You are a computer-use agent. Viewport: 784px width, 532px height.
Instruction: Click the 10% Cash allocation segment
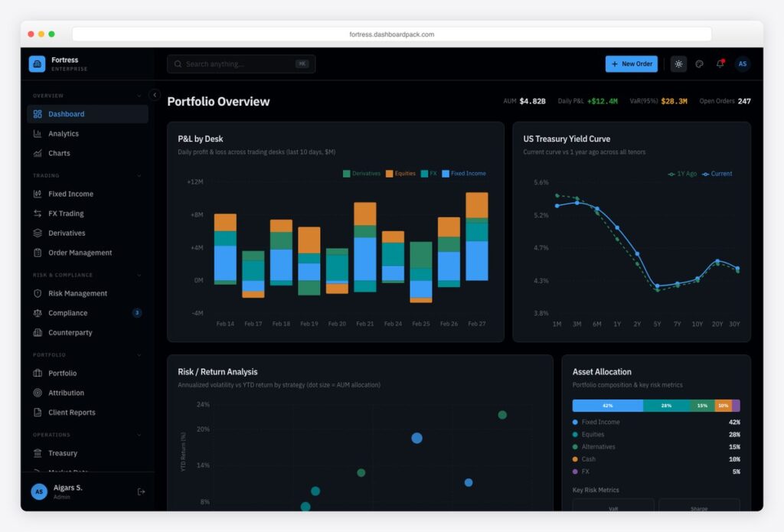(x=724, y=406)
